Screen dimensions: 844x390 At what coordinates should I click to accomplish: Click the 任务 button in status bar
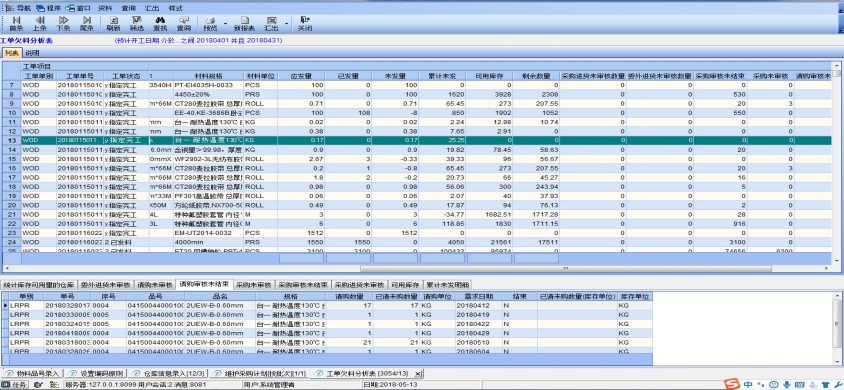pyautogui.click(x=15, y=385)
